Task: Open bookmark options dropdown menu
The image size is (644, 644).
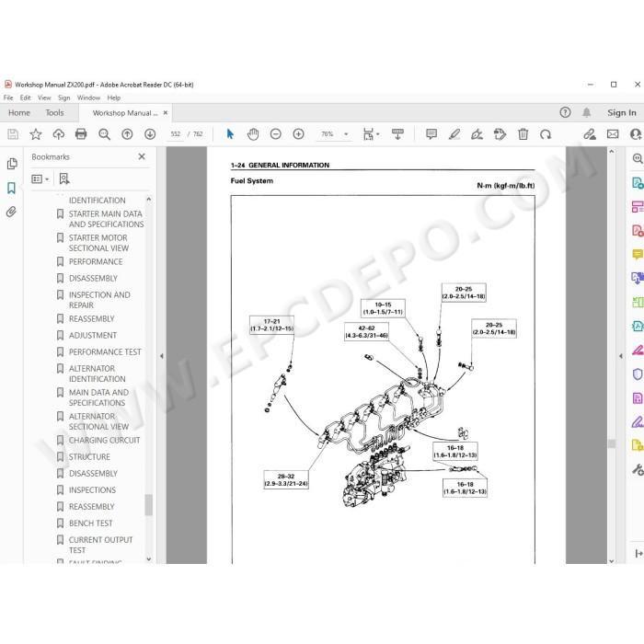Action: [40, 178]
